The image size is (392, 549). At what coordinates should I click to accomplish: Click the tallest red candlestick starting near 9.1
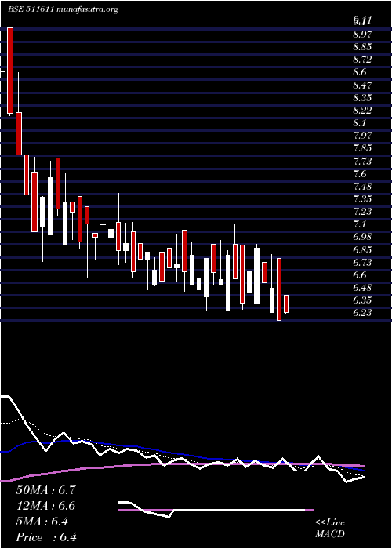(10, 71)
